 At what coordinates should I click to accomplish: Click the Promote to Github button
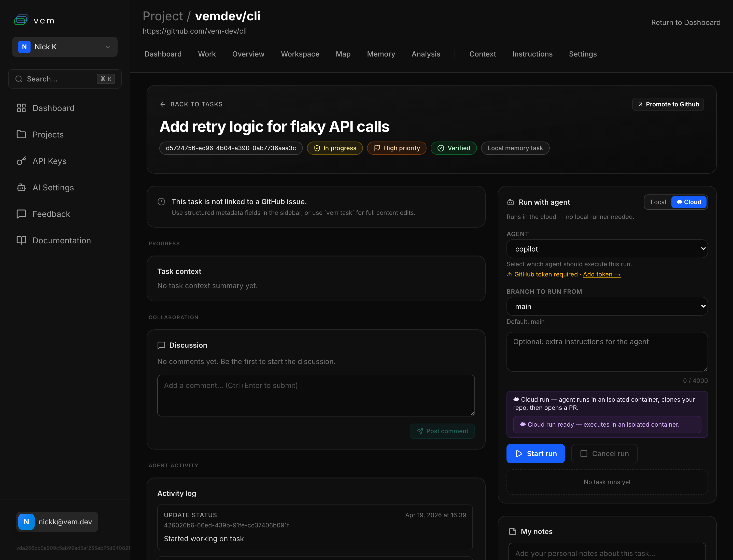pos(668,104)
